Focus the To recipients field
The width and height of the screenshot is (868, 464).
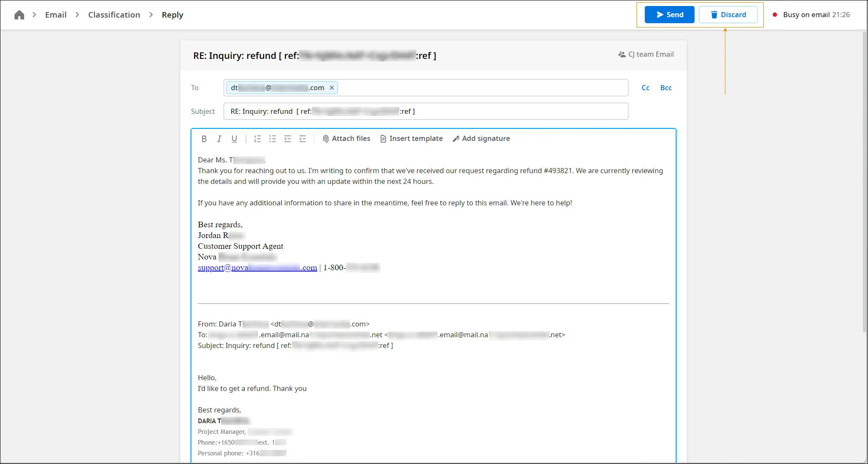pos(426,88)
